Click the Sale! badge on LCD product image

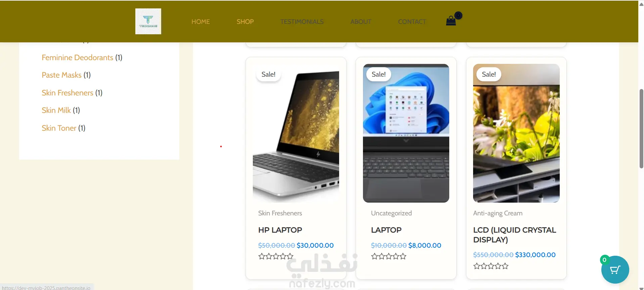click(x=489, y=74)
